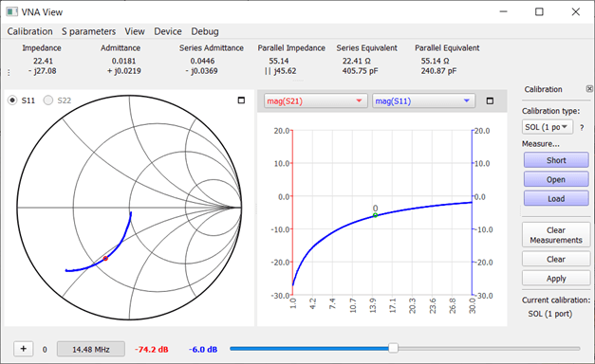Click the values panel drag handle dots
This screenshot has width=595, height=364.
[9, 72]
